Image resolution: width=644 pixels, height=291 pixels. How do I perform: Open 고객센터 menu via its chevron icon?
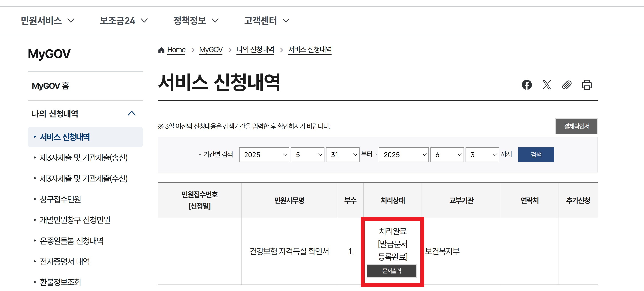(286, 21)
